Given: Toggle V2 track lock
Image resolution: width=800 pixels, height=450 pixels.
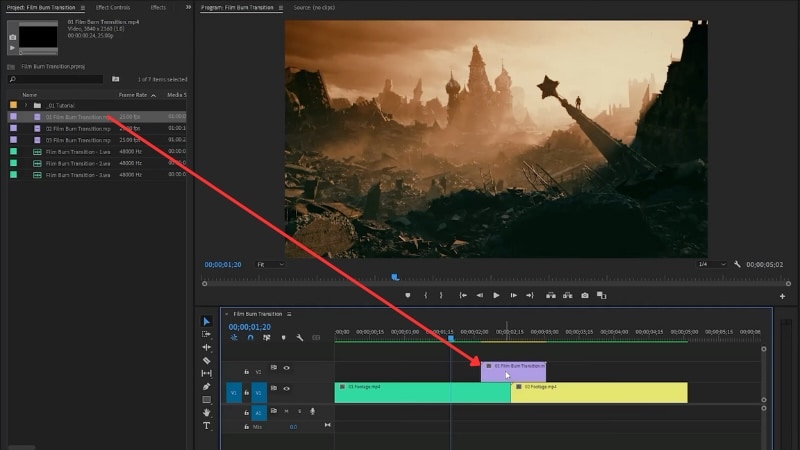Looking at the screenshot, I should tap(246, 372).
